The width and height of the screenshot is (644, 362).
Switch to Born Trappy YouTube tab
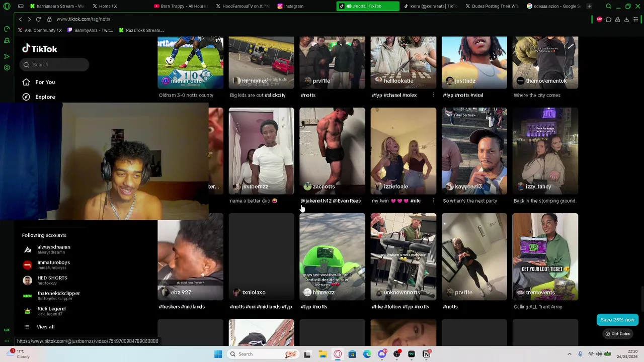(x=180, y=6)
